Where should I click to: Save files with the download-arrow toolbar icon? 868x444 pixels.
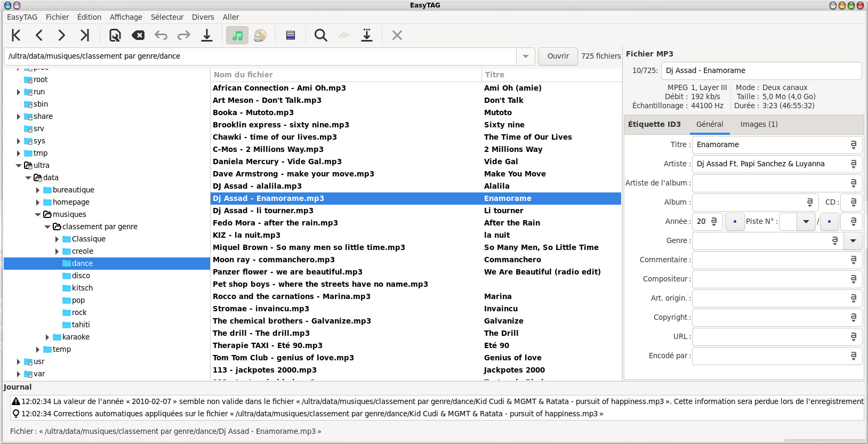pyautogui.click(x=207, y=35)
